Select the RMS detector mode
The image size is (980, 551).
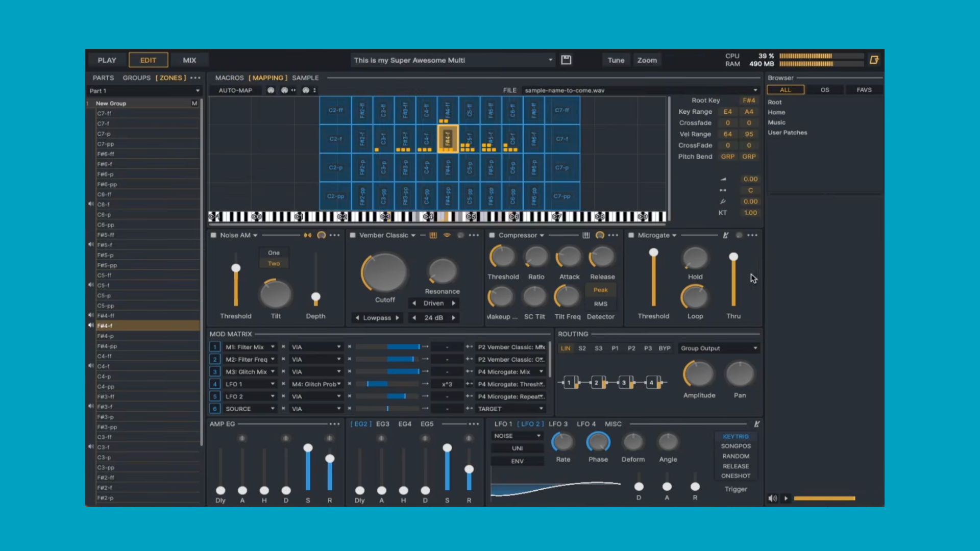pyautogui.click(x=600, y=304)
